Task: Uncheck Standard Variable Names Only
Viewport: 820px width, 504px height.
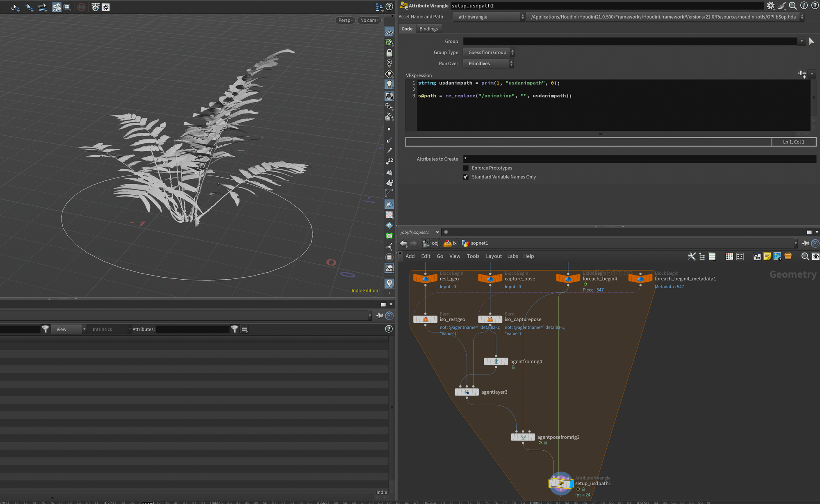Action: tap(466, 177)
